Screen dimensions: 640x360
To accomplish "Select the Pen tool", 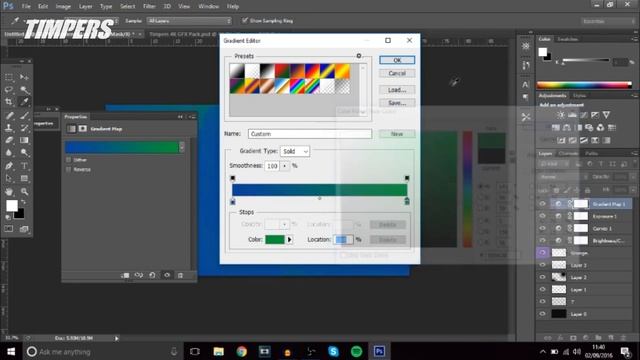I will point(9,166).
